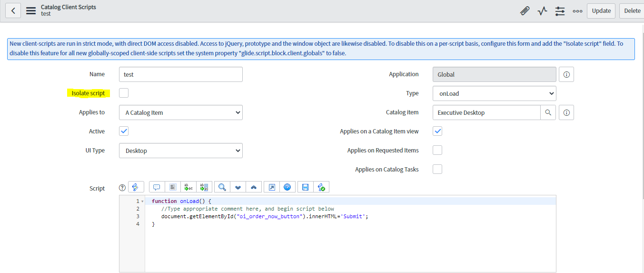Open the attachments paperclip icon
Image resolution: width=644 pixels, height=273 pixels.
pos(525,10)
